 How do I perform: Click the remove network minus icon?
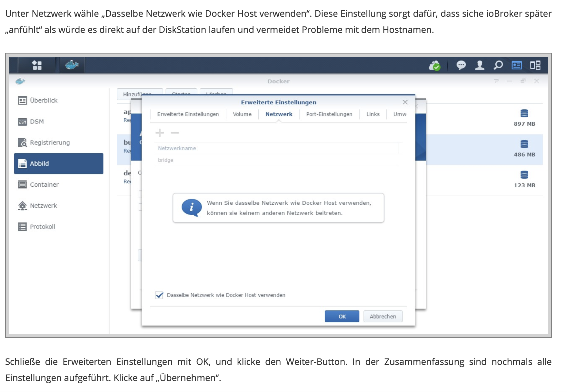[175, 132]
